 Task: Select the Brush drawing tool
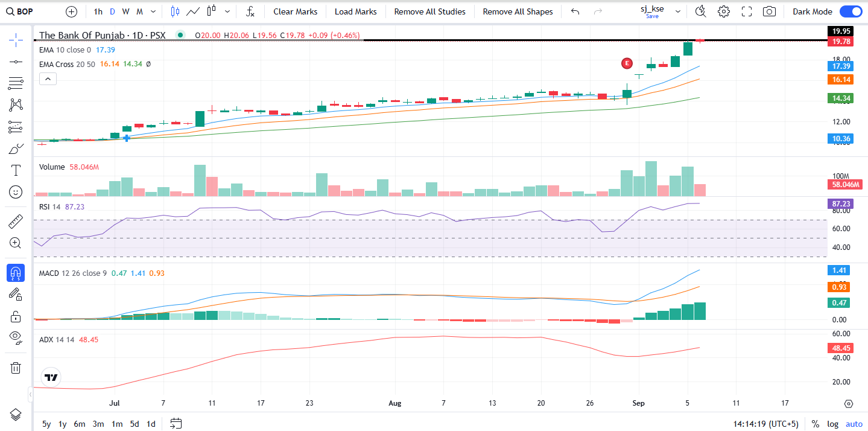click(x=16, y=148)
